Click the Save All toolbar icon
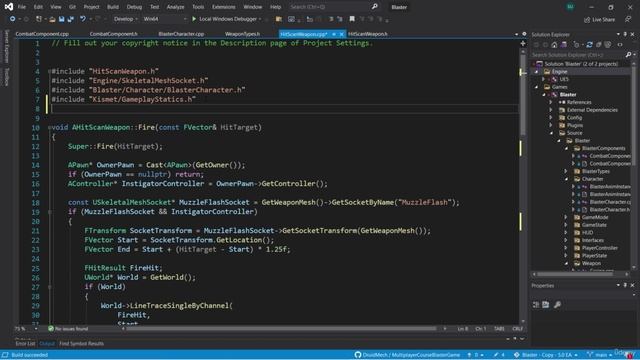The width and height of the screenshot is (640, 360). 71,19
